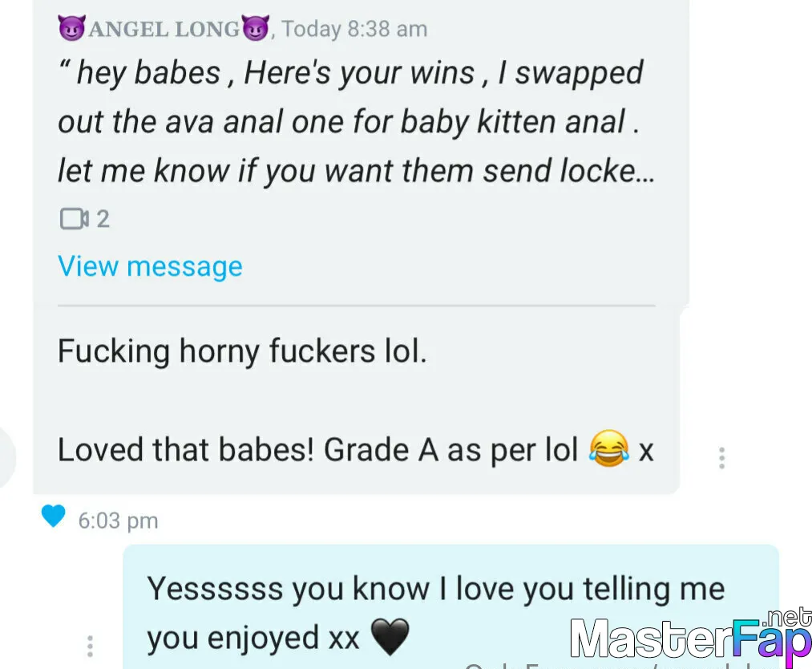Click the 6:03 pm timestamp
The height and width of the screenshot is (669, 812).
tap(118, 521)
